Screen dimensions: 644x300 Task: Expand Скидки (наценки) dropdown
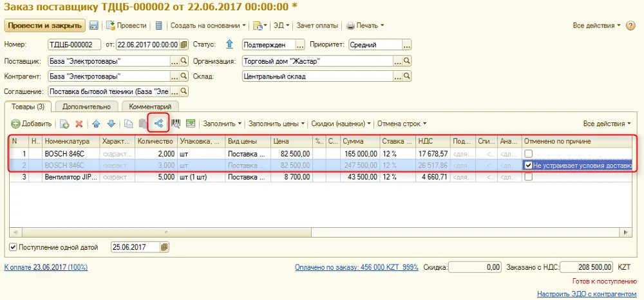click(341, 124)
